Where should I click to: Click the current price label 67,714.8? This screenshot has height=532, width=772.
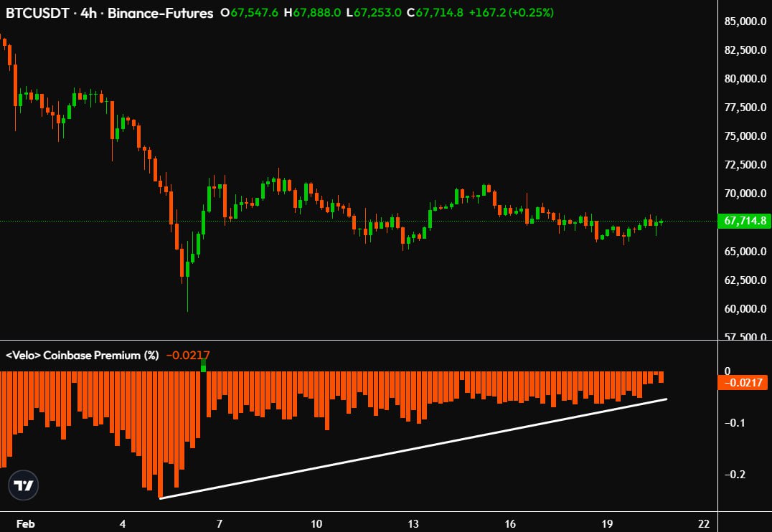click(x=745, y=221)
